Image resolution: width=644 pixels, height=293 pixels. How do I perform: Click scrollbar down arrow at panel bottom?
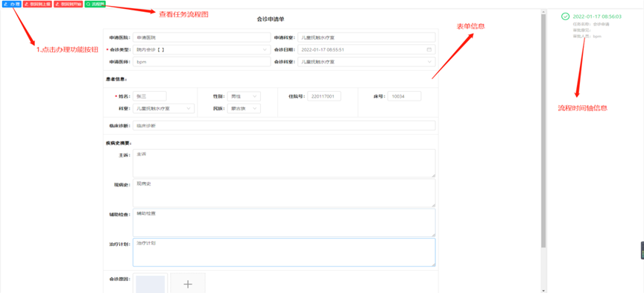[543, 290]
